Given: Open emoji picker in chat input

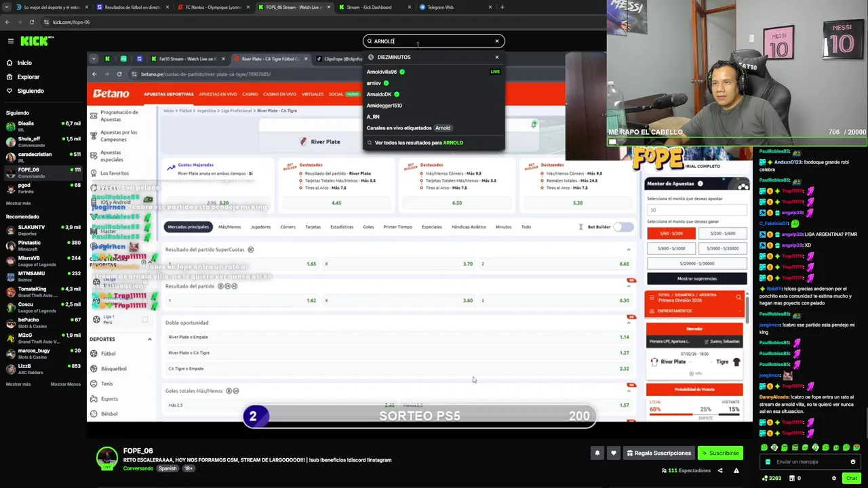Looking at the screenshot, I should pos(853,462).
